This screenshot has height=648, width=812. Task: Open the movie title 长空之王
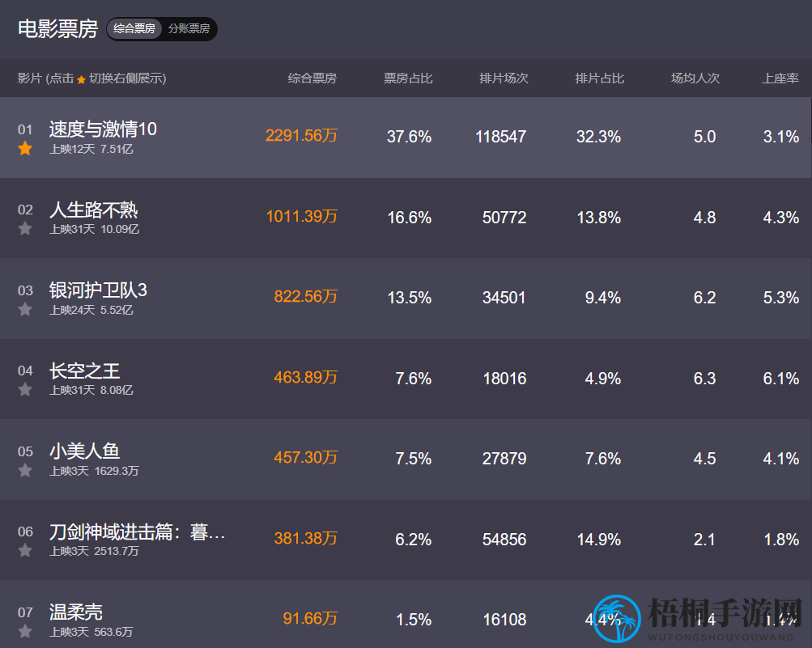84,371
